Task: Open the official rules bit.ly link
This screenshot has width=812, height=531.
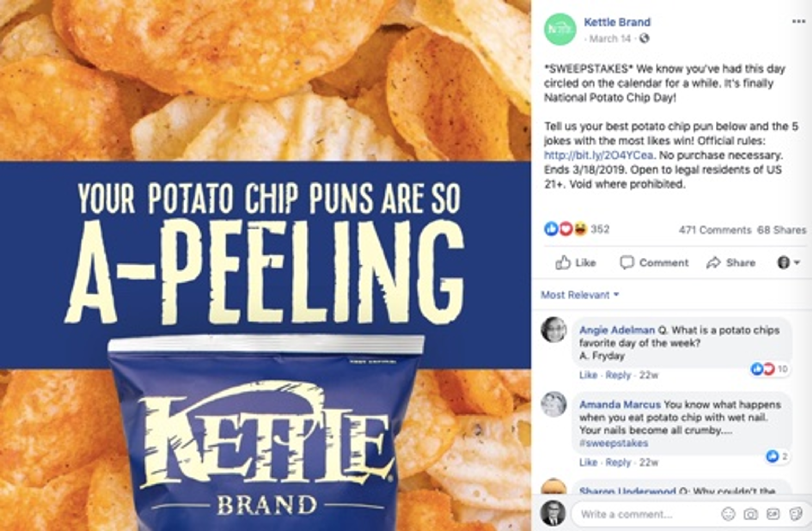Action: (599, 155)
